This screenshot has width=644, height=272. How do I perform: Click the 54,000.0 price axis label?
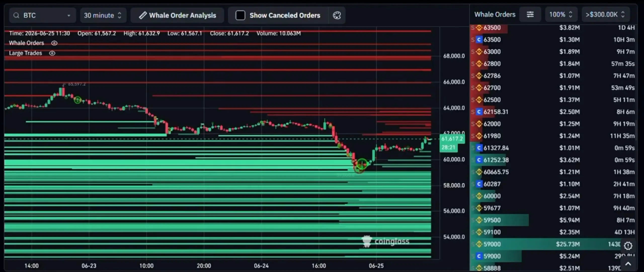coord(454,237)
